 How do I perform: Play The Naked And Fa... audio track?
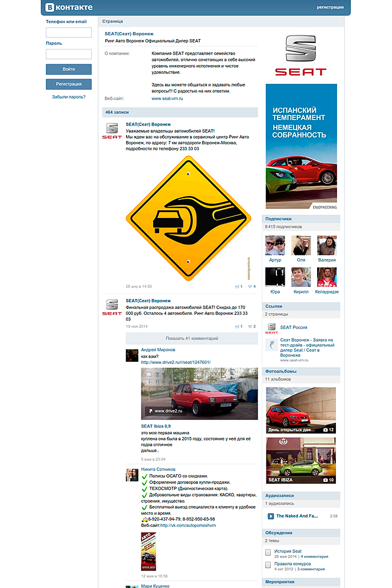(x=270, y=516)
